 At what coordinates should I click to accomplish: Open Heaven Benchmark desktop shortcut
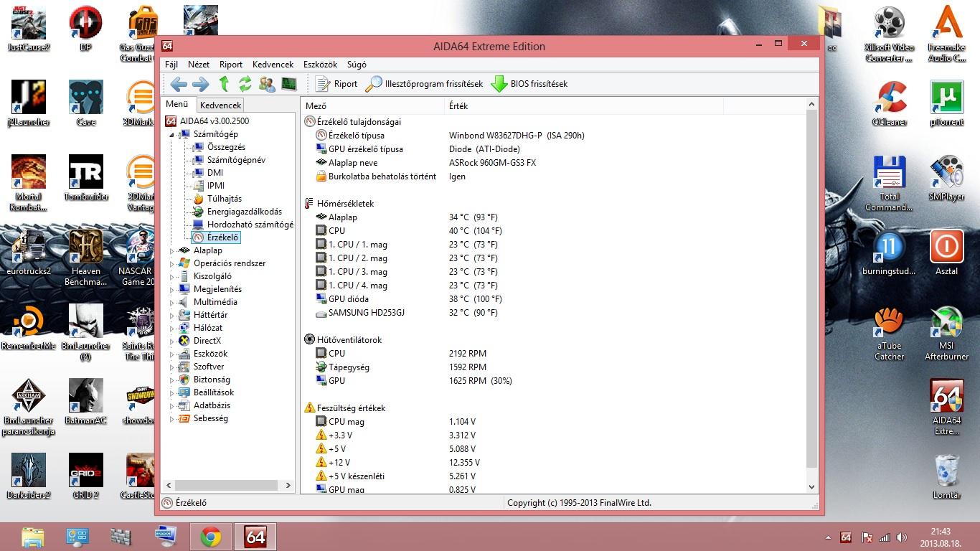click(86, 259)
